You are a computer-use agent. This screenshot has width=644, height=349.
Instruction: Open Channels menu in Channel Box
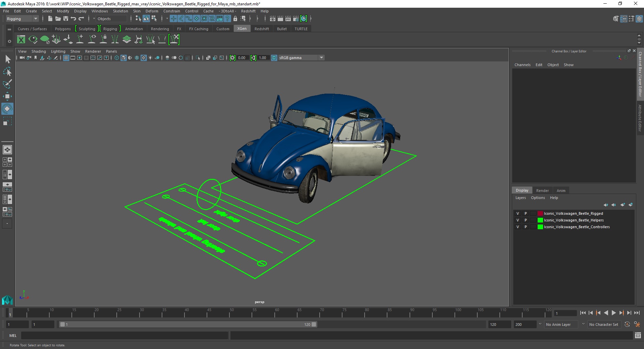pyautogui.click(x=522, y=65)
